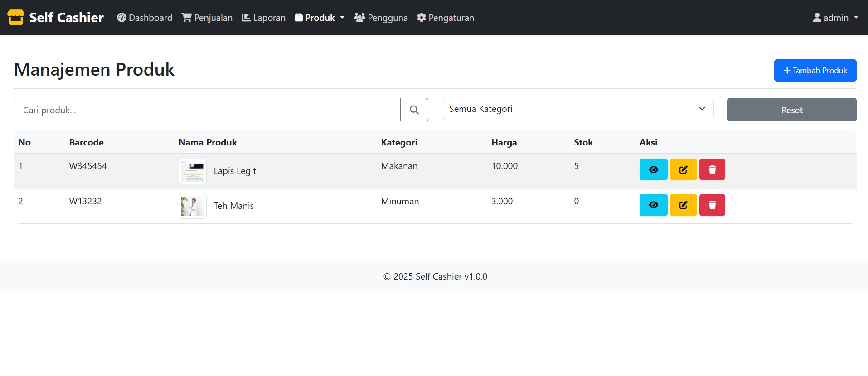Screen dimensions: 868x376
Task: View details of Lapis Legit
Action: (653, 169)
